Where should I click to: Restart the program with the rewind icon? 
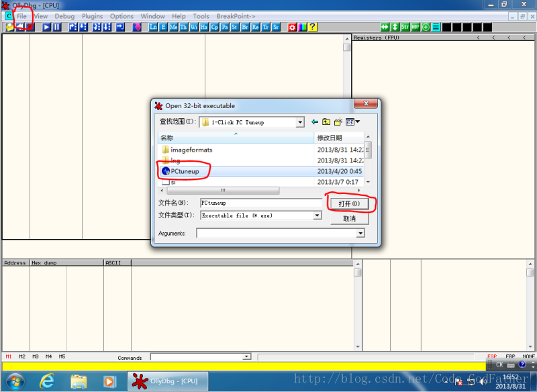pyautogui.click(x=21, y=27)
